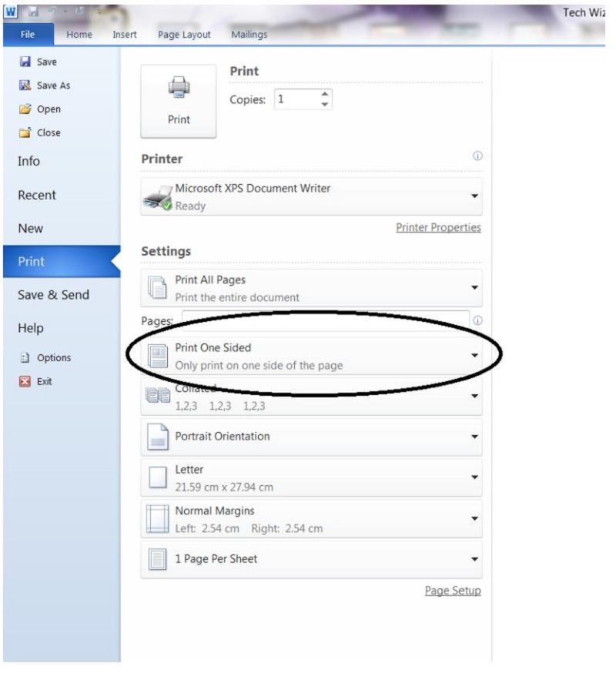Image resolution: width=616 pixels, height=673 pixels.
Task: Click Save in the File menu
Action: (x=38, y=62)
